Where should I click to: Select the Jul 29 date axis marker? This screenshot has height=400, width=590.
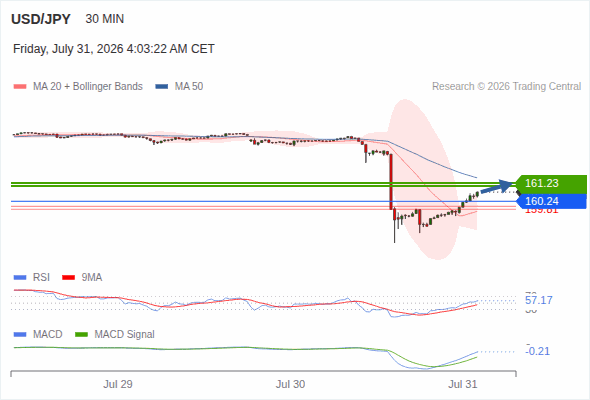click(x=118, y=384)
